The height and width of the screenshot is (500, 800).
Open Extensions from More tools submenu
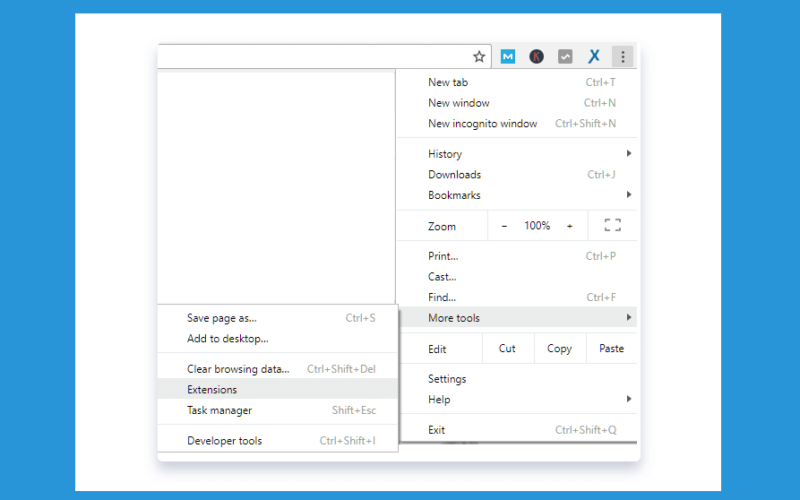[278, 389]
